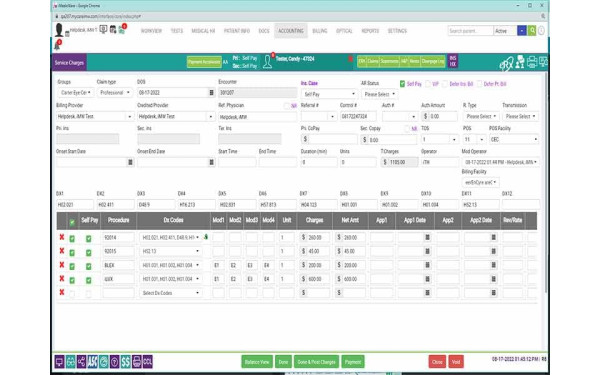Screen dimensions: 600x375
Task: Click the DX12 input field
Action: 521,204
